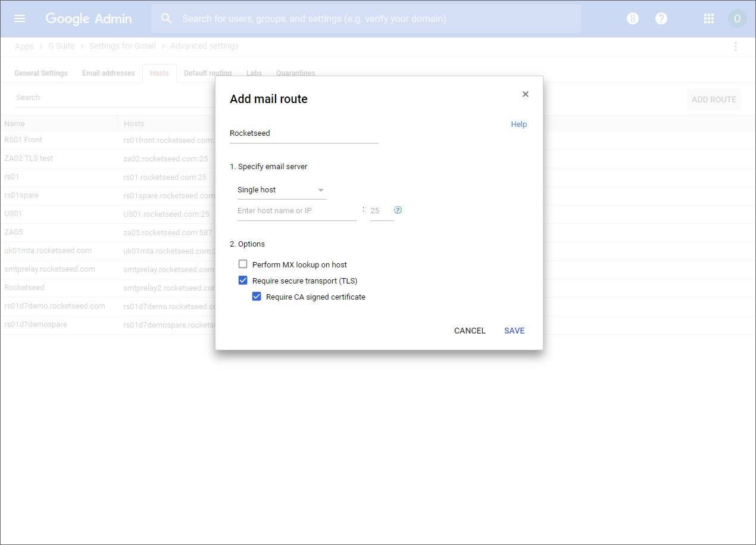Image resolution: width=756 pixels, height=545 pixels.
Task: Open the main hamburger menu
Action: (x=19, y=18)
